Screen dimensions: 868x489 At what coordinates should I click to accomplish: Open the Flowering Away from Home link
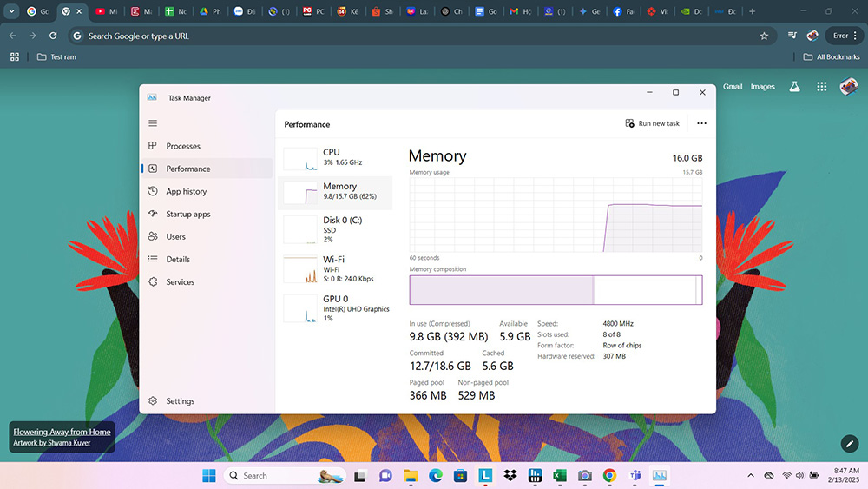(x=62, y=432)
